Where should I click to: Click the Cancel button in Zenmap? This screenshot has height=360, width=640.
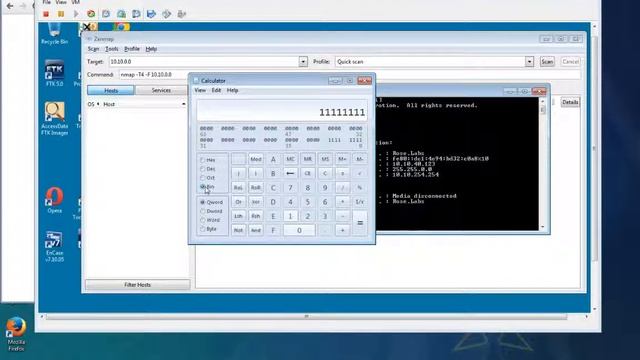tap(570, 62)
